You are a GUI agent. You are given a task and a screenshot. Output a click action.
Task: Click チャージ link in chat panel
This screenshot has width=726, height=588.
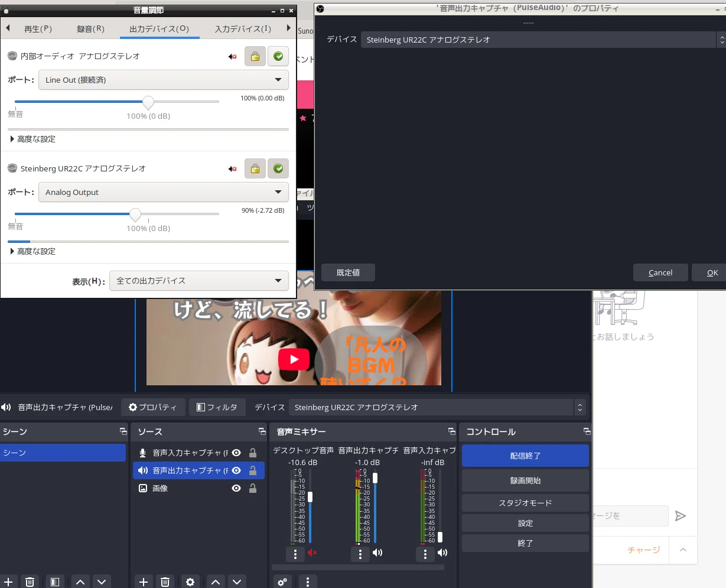644,550
